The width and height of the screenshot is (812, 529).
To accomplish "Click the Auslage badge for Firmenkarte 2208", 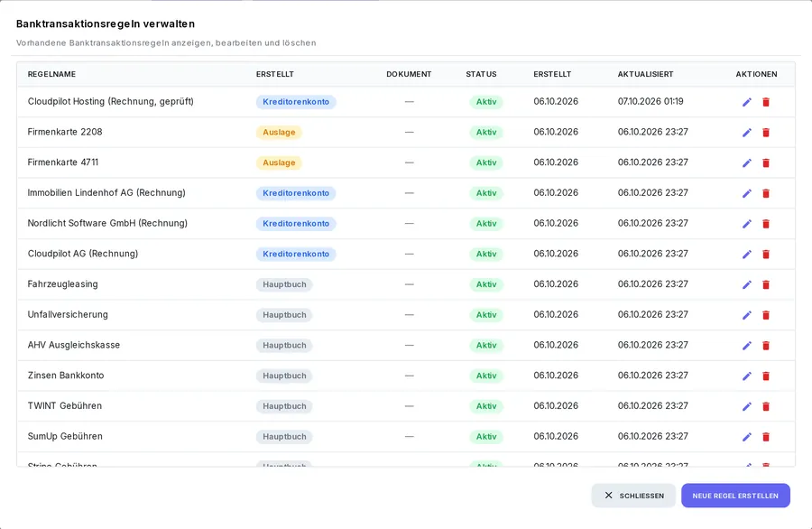I will click(x=279, y=132).
